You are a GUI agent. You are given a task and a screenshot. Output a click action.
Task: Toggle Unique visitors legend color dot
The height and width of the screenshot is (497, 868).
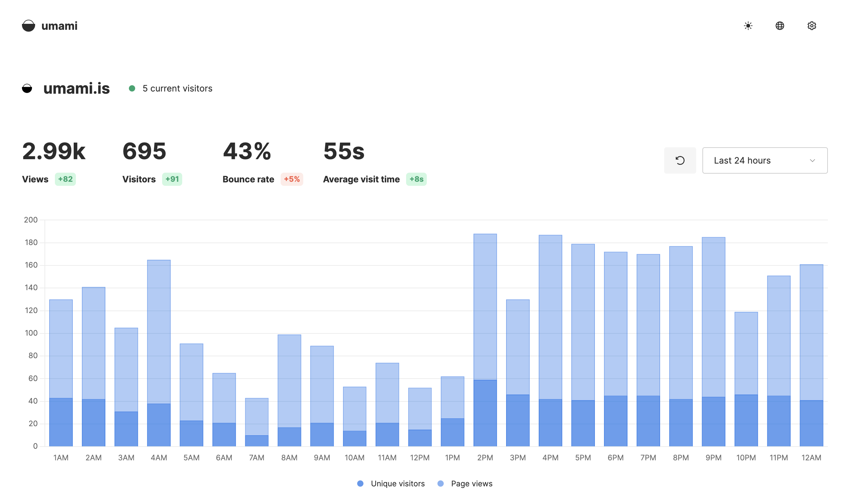point(360,484)
